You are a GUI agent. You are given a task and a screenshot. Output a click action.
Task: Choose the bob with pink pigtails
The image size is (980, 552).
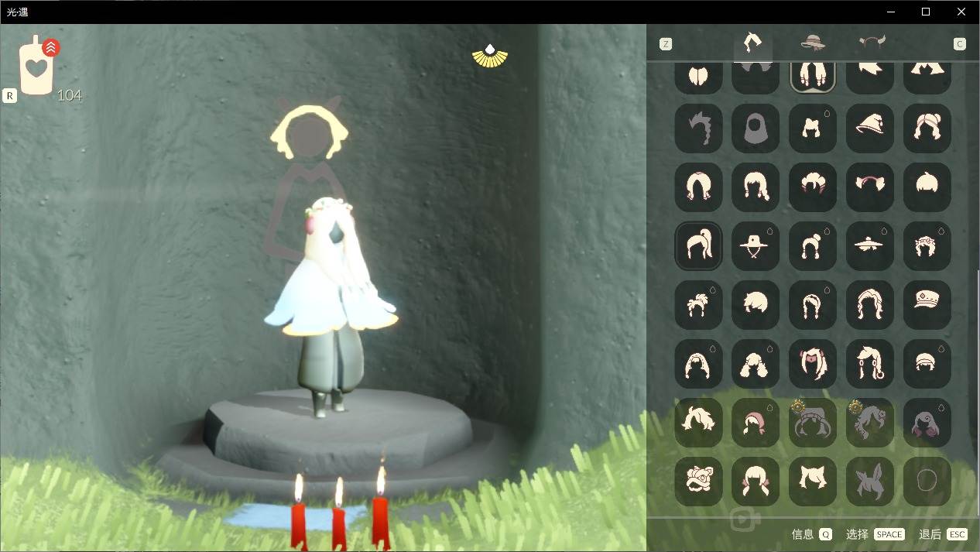tap(756, 482)
